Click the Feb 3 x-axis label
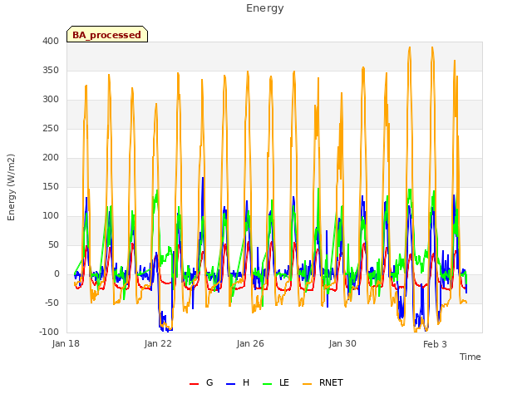The image size is (532, 399). 435,344
